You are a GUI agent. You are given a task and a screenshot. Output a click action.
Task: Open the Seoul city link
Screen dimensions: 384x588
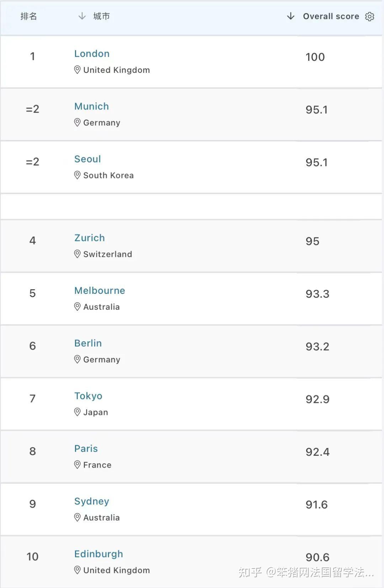point(87,159)
